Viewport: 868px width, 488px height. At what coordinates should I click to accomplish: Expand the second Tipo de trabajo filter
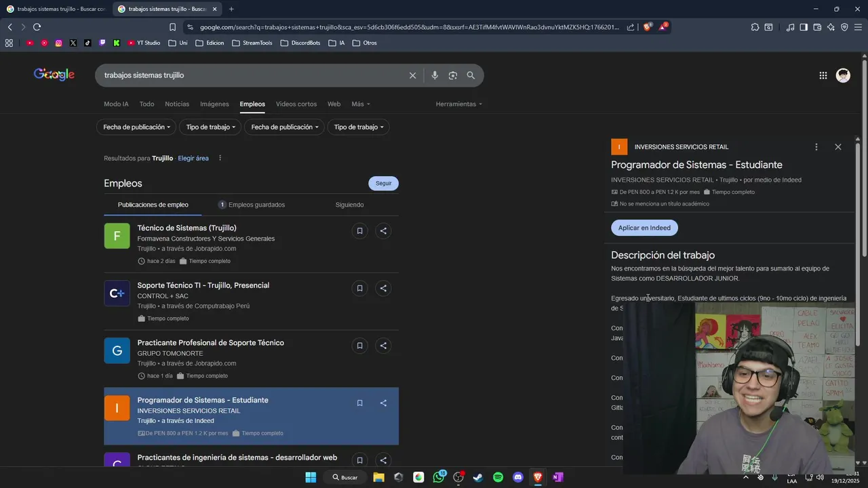pos(359,127)
